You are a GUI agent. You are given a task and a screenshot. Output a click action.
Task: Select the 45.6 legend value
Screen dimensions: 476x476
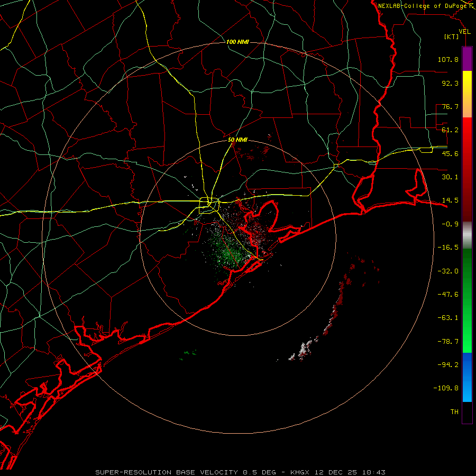coord(450,153)
